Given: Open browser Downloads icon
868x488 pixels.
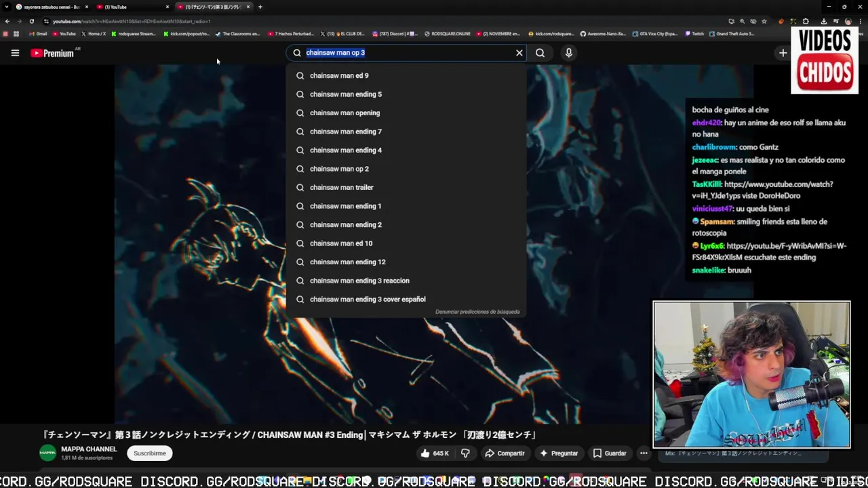Looking at the screenshot, I should pyautogui.click(x=824, y=22).
